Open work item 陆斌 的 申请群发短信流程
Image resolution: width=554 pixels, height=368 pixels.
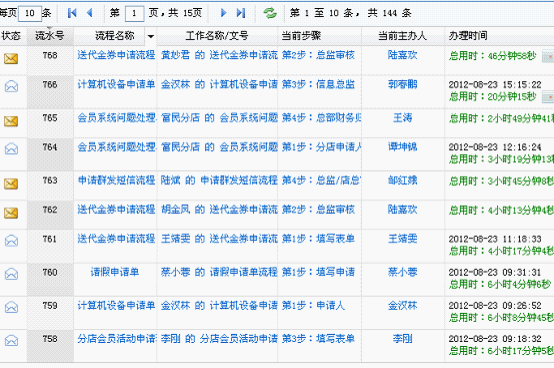pos(219,180)
